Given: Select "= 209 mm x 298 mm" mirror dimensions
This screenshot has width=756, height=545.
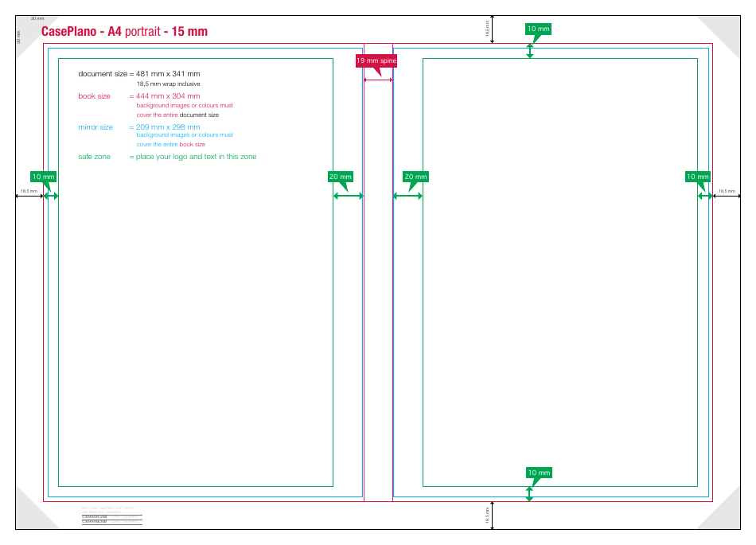Looking at the screenshot, I should tap(165, 127).
